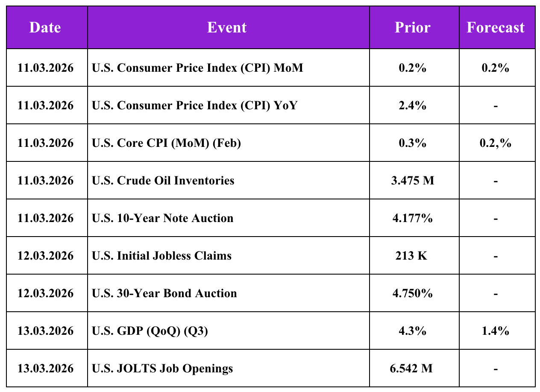Select the U.S. Crude Oil Inventories row

[x=270, y=180]
